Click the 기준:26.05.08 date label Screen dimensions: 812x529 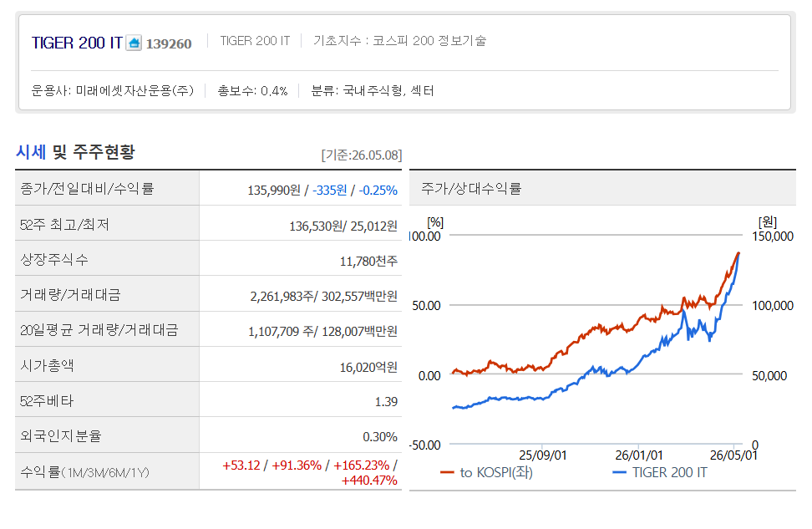pyautogui.click(x=362, y=155)
